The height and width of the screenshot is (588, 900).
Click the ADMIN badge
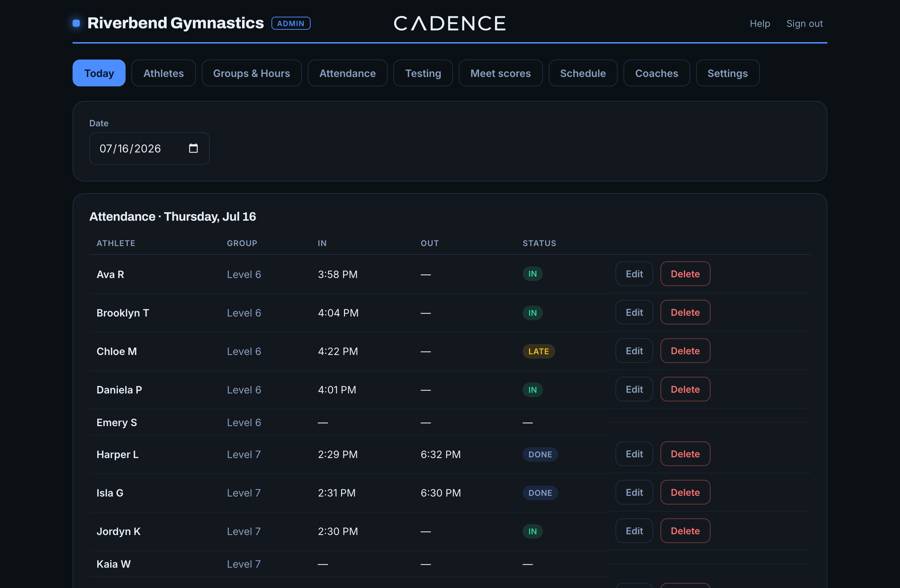[291, 24]
